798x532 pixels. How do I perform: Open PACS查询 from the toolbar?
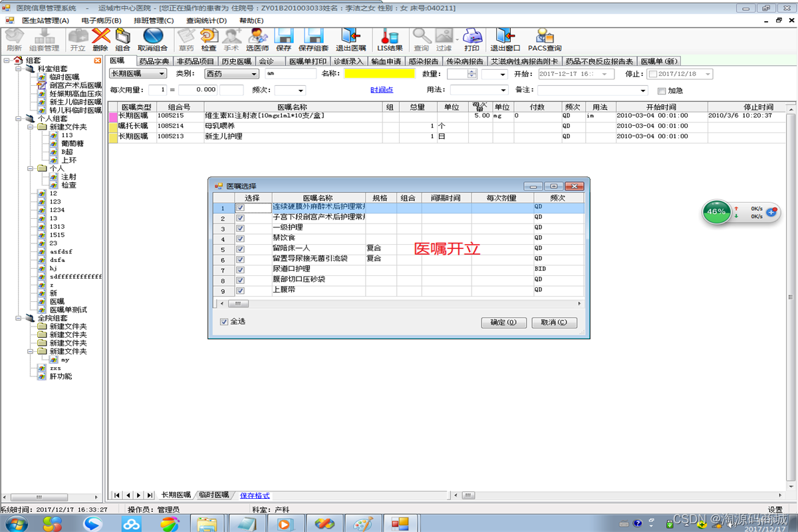pyautogui.click(x=545, y=39)
